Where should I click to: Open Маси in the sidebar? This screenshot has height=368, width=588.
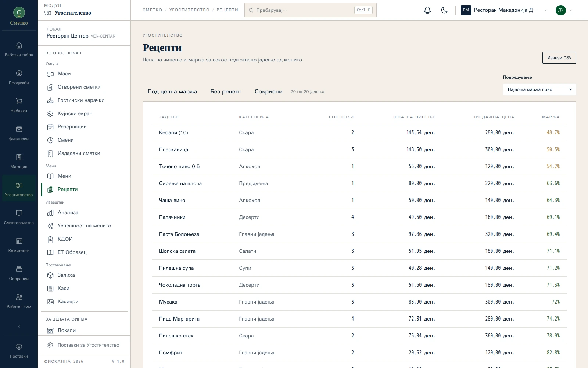85,74
